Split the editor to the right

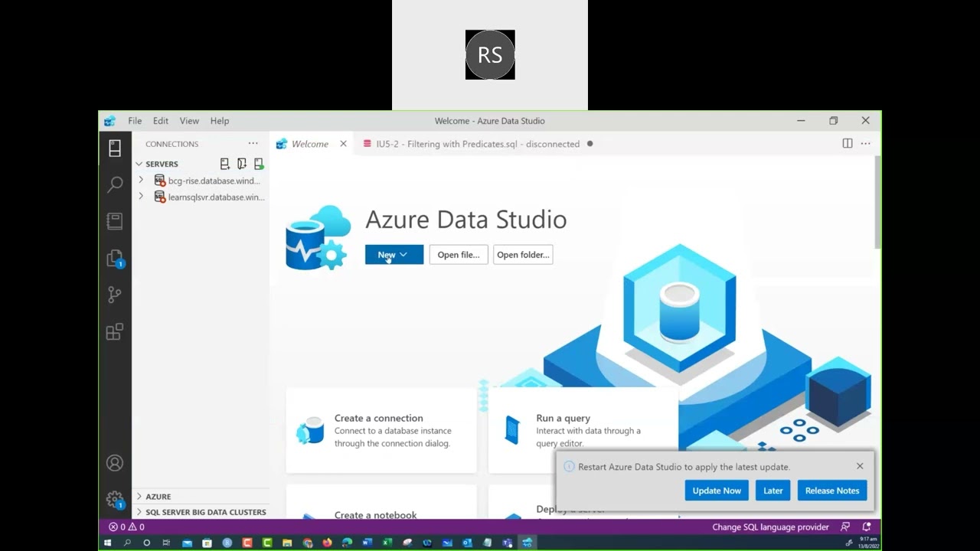tap(848, 144)
